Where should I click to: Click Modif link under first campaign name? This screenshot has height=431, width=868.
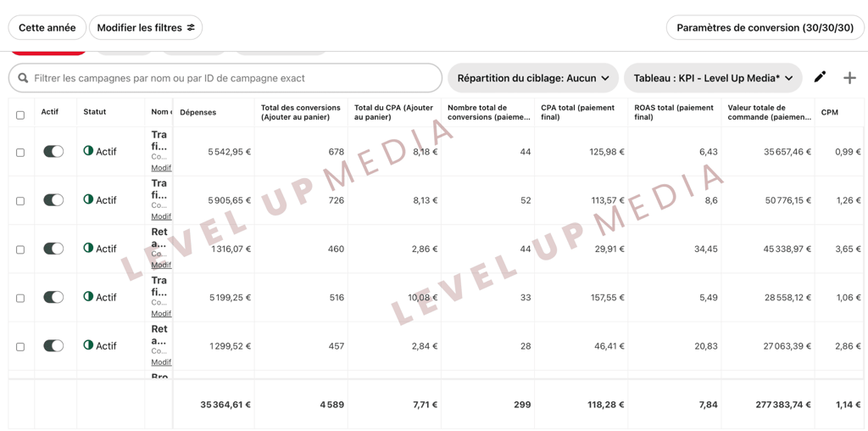(x=161, y=168)
